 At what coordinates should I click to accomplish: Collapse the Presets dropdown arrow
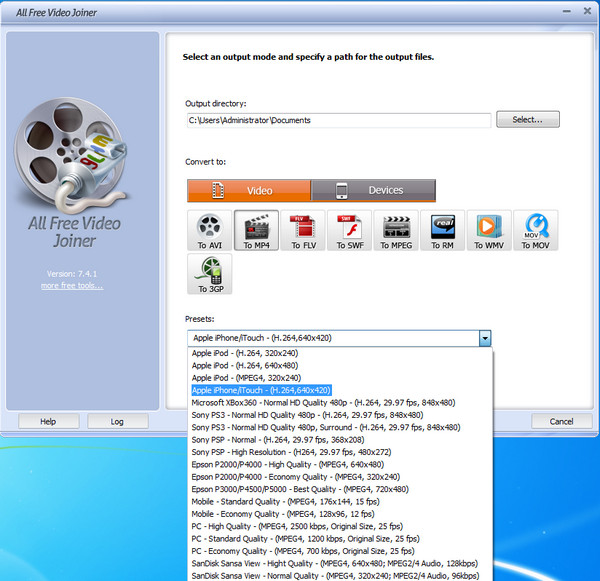point(485,338)
